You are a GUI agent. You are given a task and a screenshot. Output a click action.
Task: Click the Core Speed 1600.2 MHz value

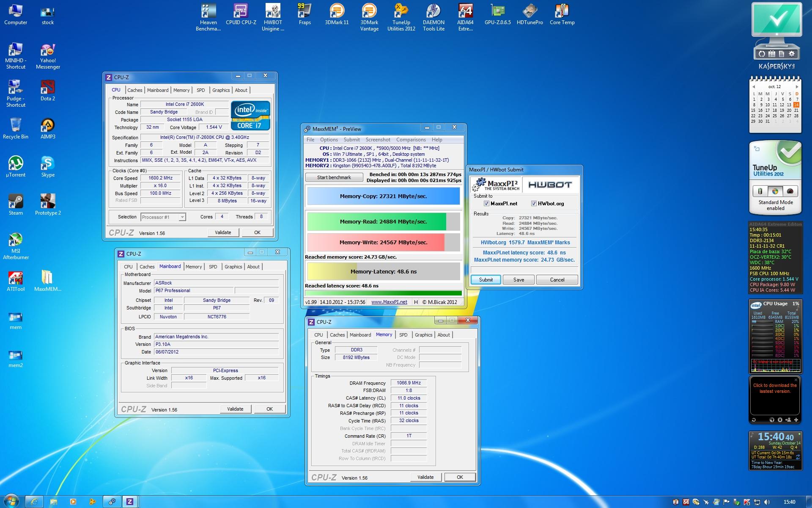point(160,178)
